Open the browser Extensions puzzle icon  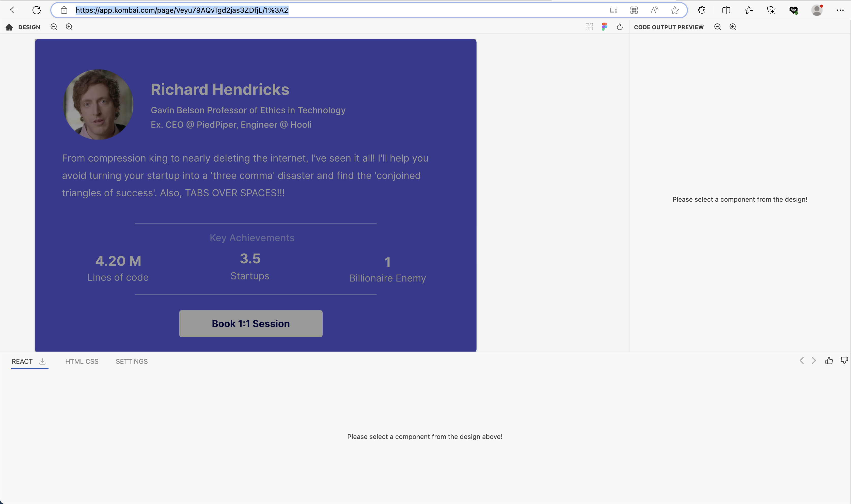point(702,10)
